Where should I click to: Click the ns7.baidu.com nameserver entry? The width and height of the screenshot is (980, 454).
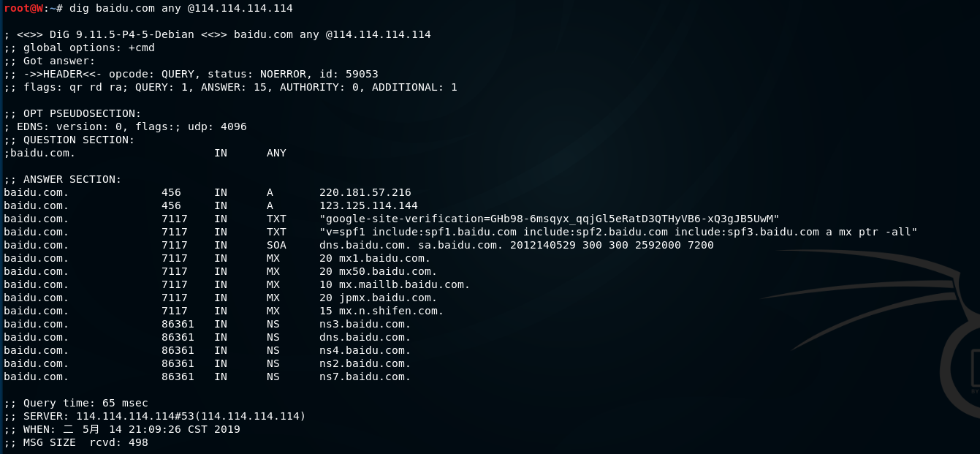tap(365, 377)
